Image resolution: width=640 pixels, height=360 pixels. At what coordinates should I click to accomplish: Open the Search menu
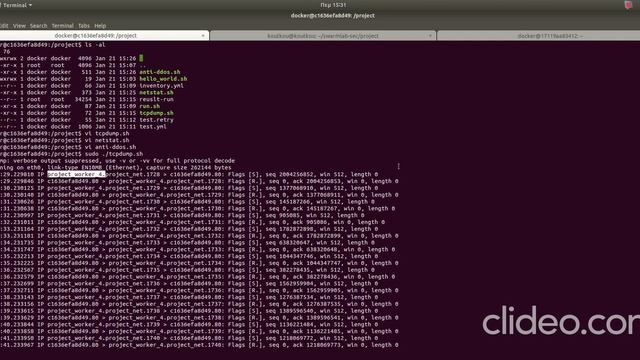point(38,26)
